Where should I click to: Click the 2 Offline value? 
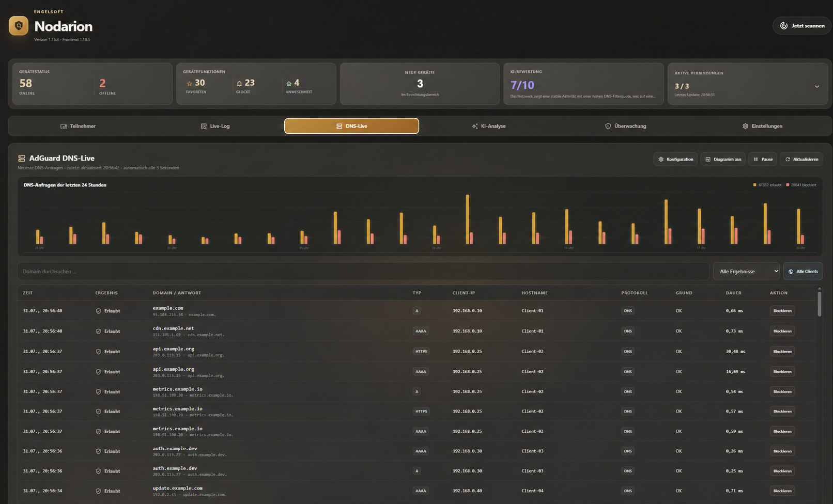(x=102, y=83)
